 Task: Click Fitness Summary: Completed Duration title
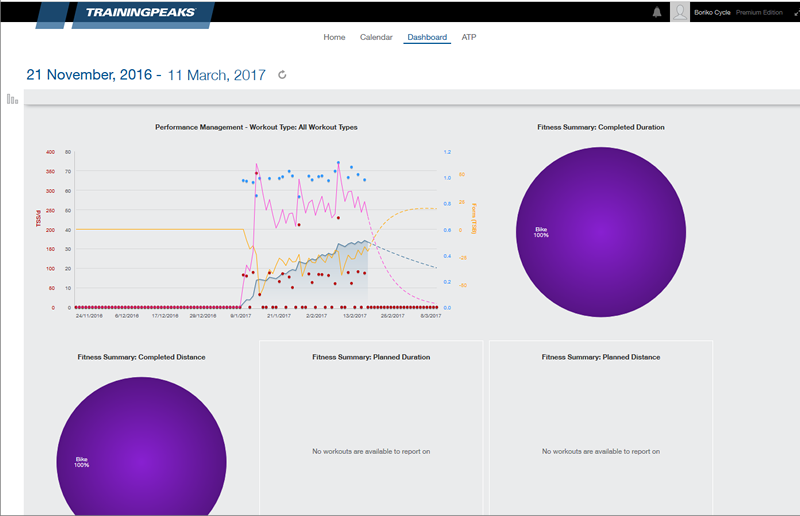tap(601, 127)
